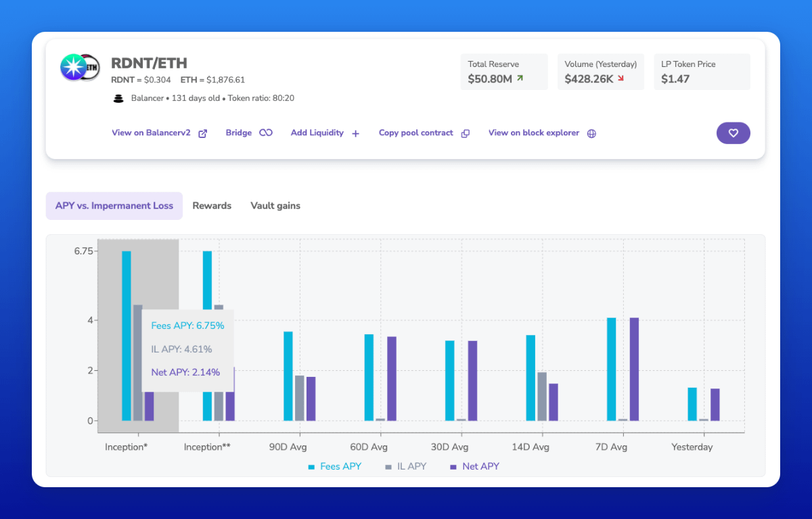
Task: Click the Total Reserve stat card
Action: coord(504,72)
